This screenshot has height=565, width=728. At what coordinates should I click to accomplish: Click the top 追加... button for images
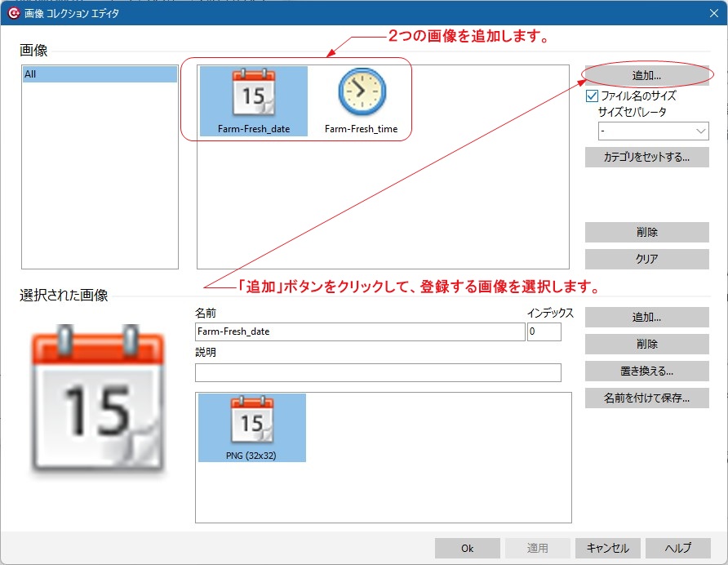646,75
